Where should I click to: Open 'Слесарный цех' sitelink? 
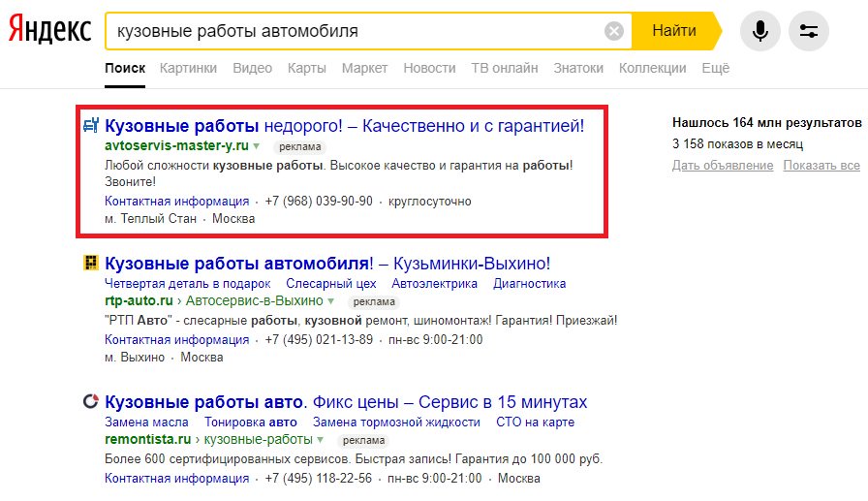pyautogui.click(x=331, y=283)
